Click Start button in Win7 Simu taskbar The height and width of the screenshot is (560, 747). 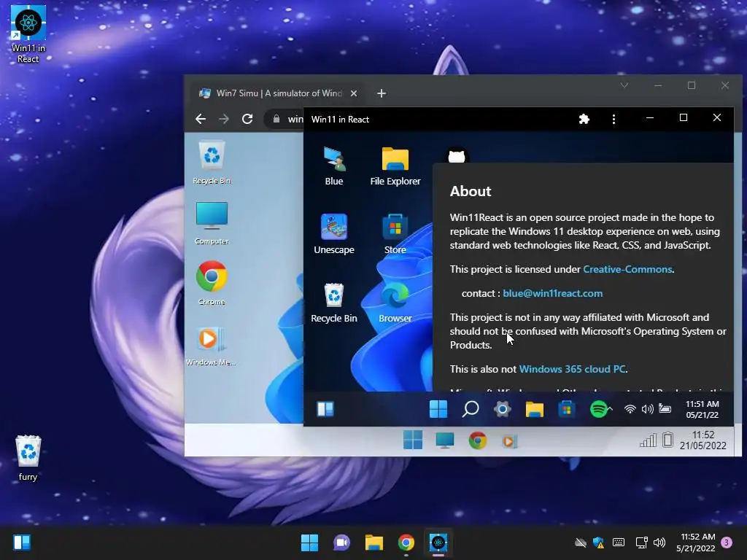pos(413,440)
